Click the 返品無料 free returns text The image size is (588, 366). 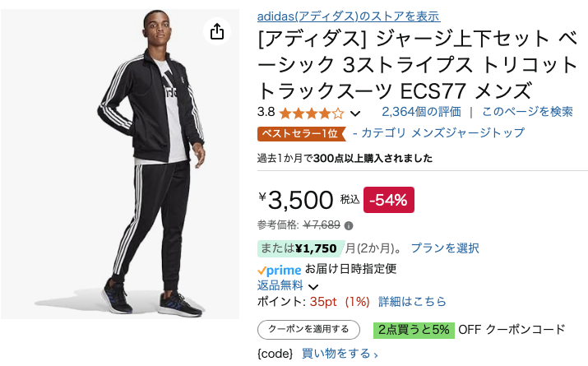point(280,285)
